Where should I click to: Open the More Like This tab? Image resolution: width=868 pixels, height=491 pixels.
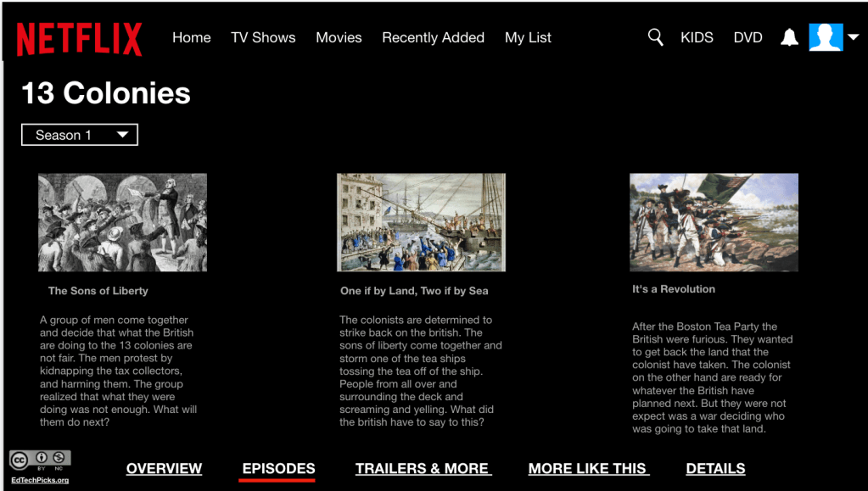[x=589, y=468]
